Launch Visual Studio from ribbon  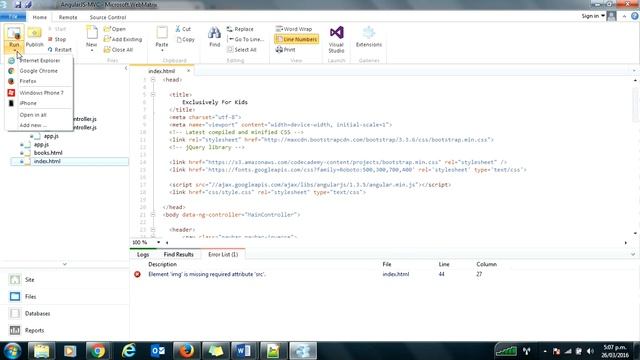click(x=336, y=39)
